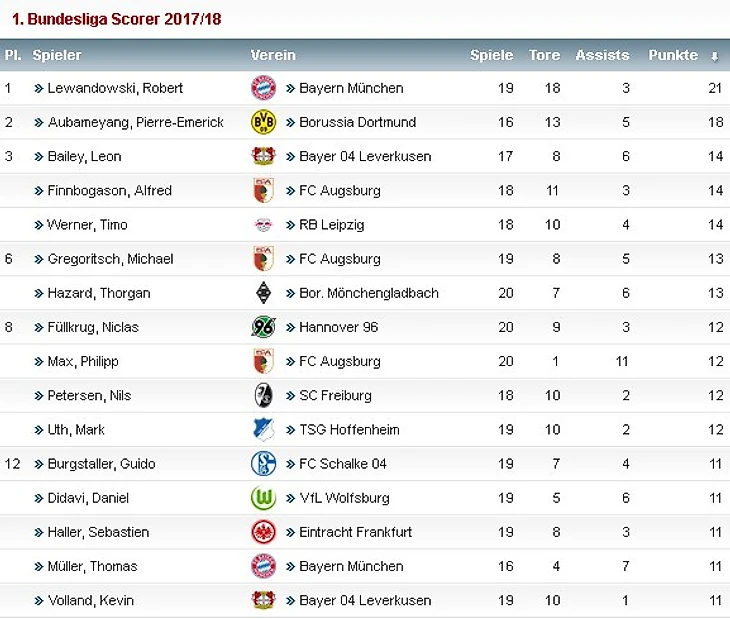Open player link Lewandowski, Robert
This screenshot has height=619, width=730.
pos(115,88)
